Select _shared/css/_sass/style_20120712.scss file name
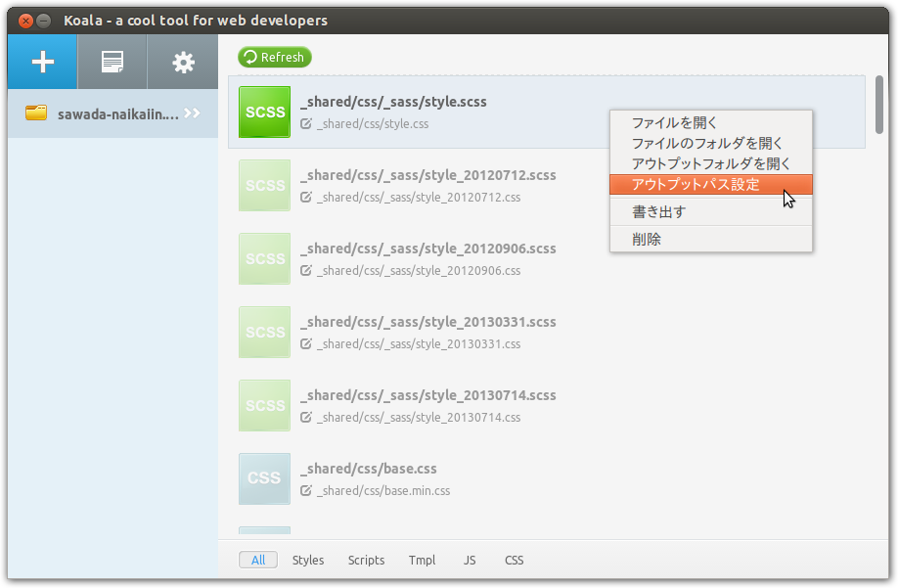 click(x=428, y=175)
